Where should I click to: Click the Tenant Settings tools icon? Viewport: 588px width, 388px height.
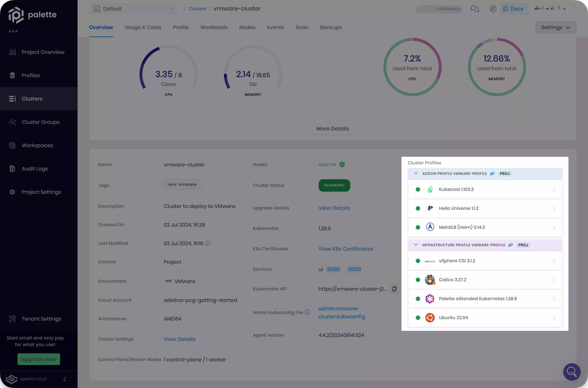tap(12, 319)
